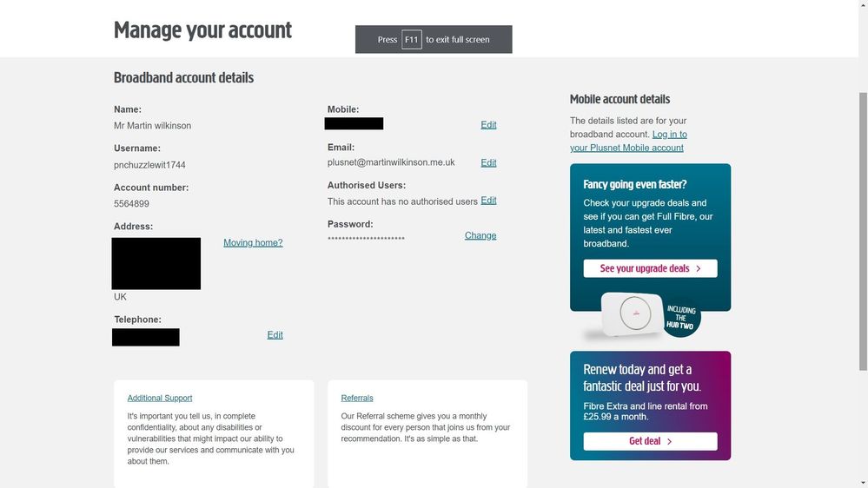868x488 pixels.
Task: Log in to your Plusnet Mobile account
Action: tap(626, 141)
